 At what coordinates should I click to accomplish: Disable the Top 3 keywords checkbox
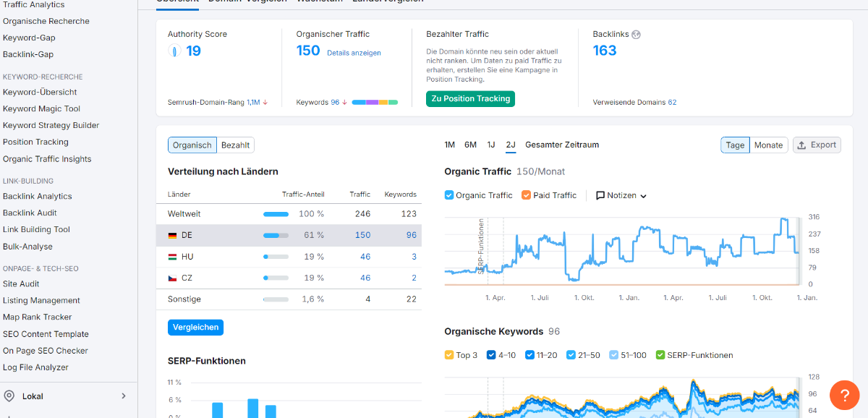449,355
